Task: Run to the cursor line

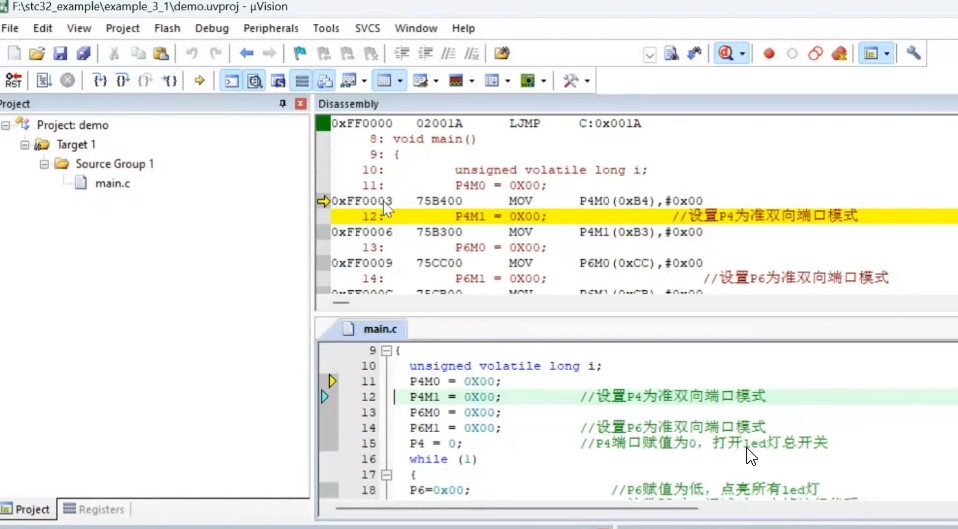Action: (169, 80)
